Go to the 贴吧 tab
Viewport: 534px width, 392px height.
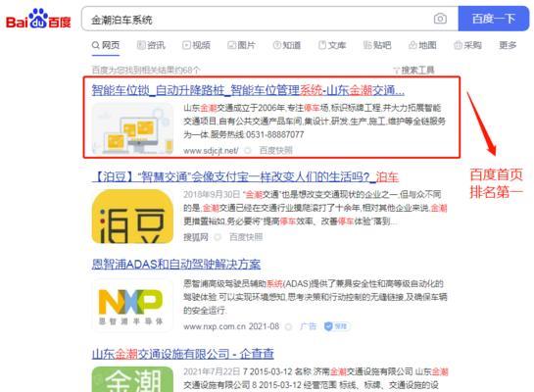click(x=377, y=45)
